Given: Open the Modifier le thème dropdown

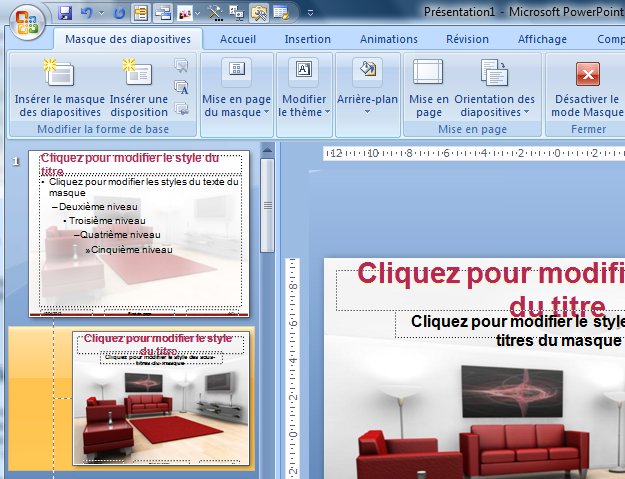Looking at the screenshot, I should click(303, 89).
